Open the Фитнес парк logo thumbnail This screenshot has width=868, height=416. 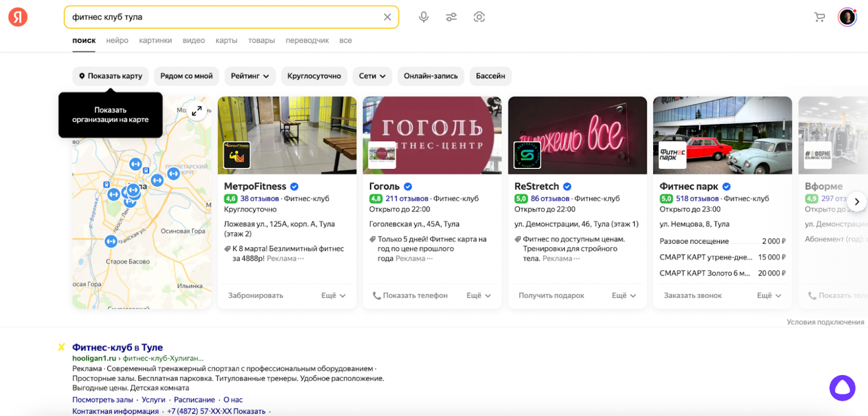coord(672,155)
